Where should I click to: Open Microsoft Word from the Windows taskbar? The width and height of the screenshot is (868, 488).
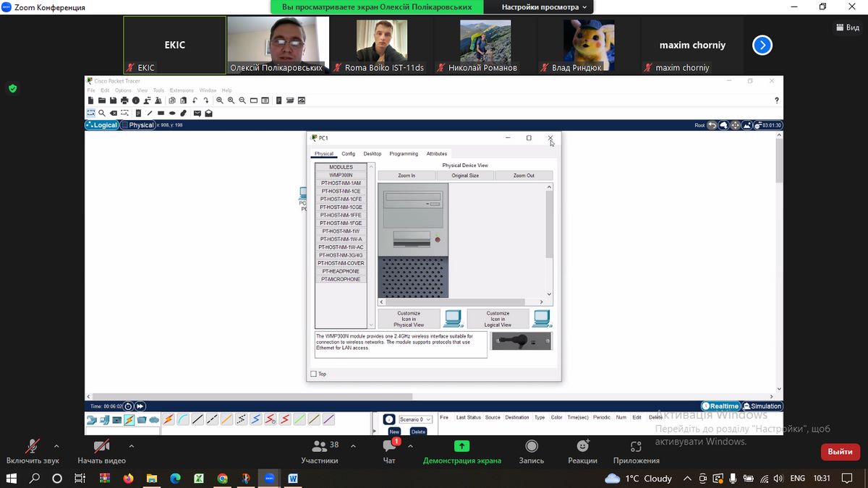293,479
